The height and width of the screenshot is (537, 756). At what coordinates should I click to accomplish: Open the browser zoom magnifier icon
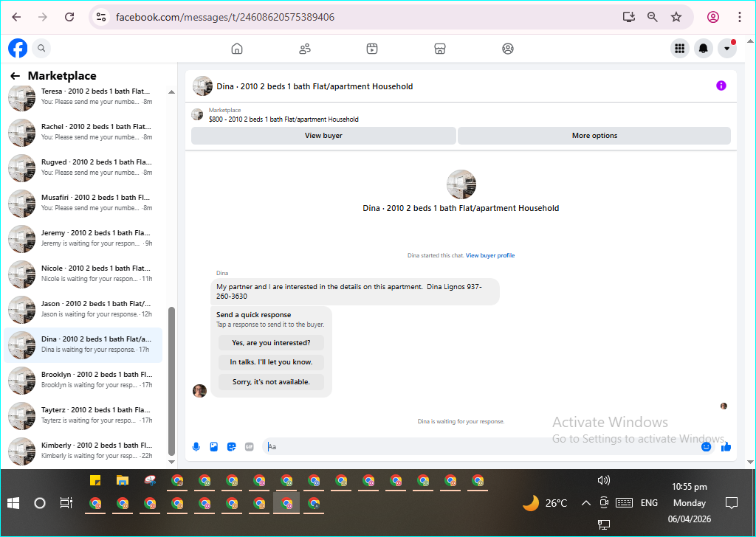[653, 18]
